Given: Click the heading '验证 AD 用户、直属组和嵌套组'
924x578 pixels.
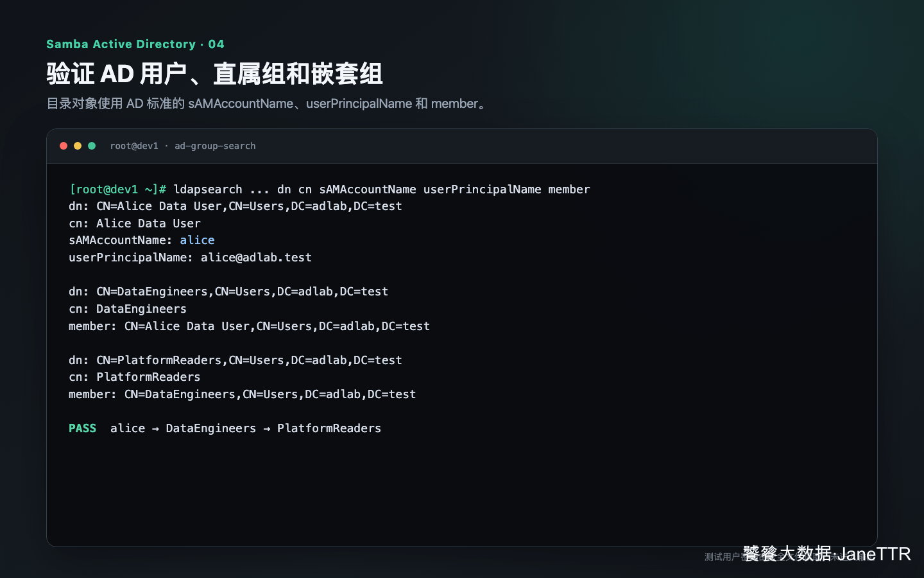Looking at the screenshot, I should 214,74.
